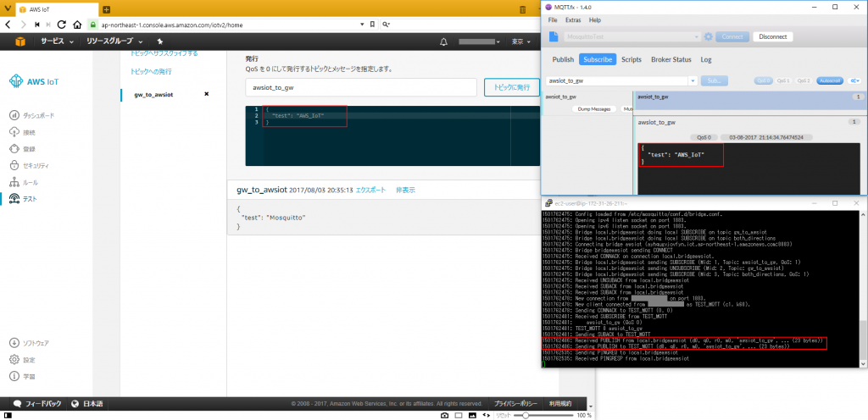Viewport: 868px width, 420px height.
Task: Go forward in browser history
Action: click(23, 25)
